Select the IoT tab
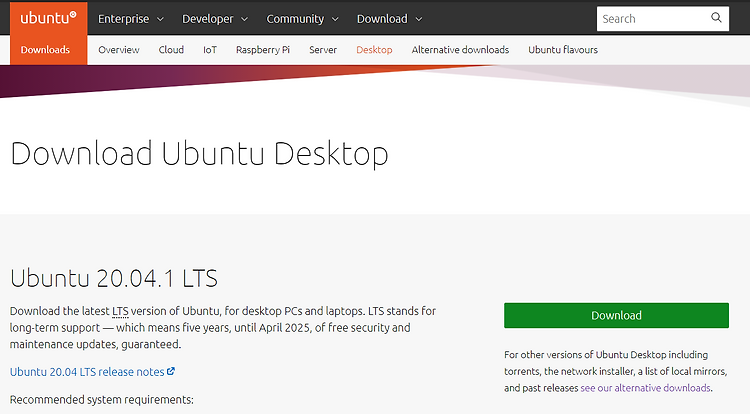This screenshot has width=750, height=414. pyautogui.click(x=210, y=50)
